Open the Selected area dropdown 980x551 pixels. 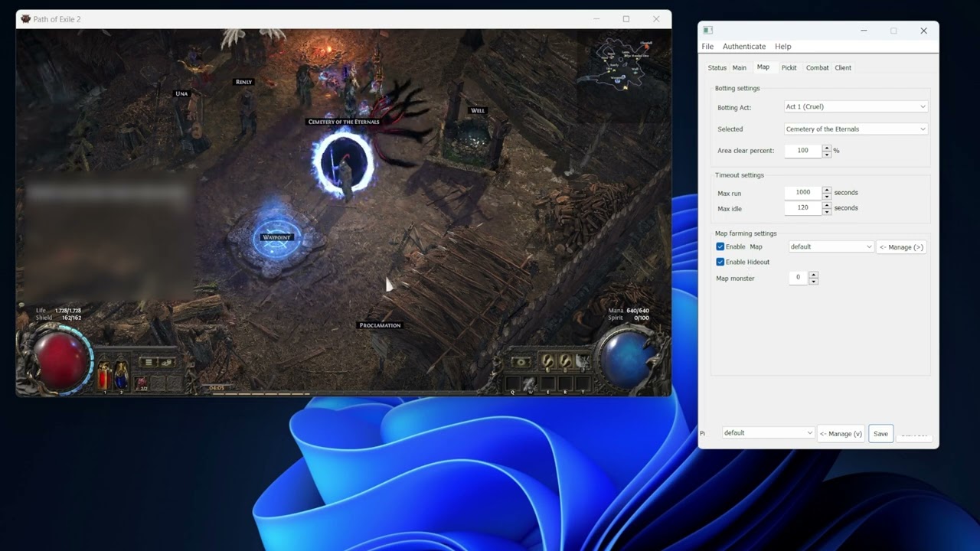(x=856, y=129)
